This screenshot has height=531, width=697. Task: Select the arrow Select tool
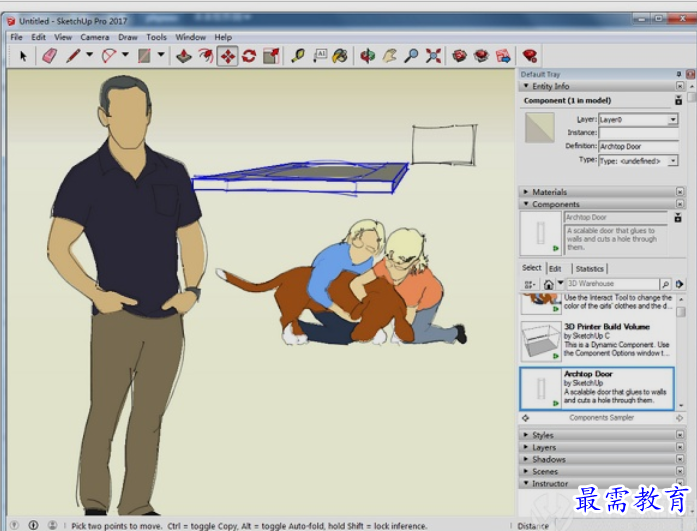coord(23,56)
